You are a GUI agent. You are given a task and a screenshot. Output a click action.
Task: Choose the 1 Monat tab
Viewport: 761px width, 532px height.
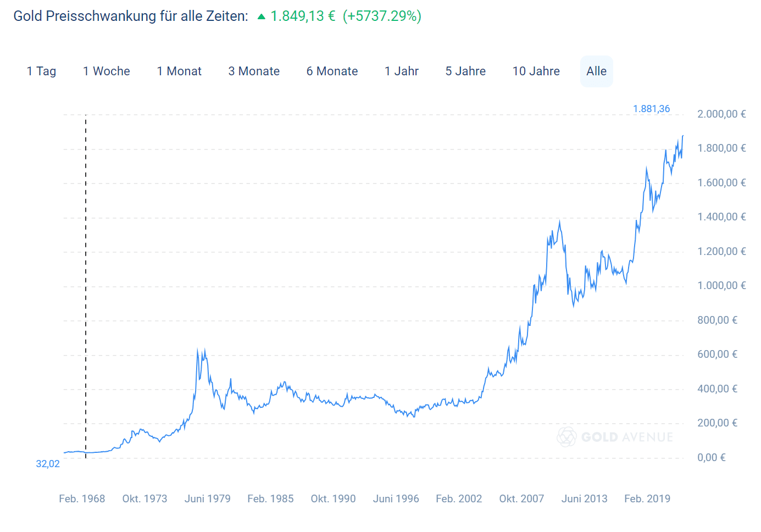(x=179, y=71)
